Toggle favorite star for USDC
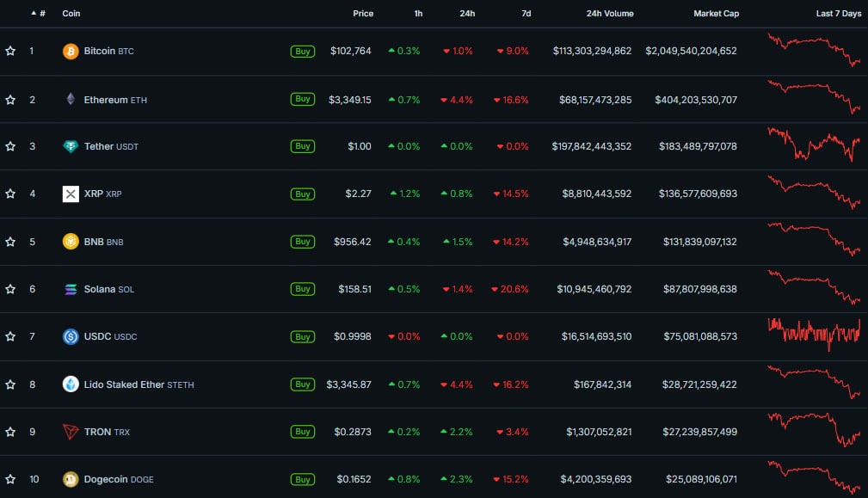This screenshot has width=868, height=498. (10, 336)
